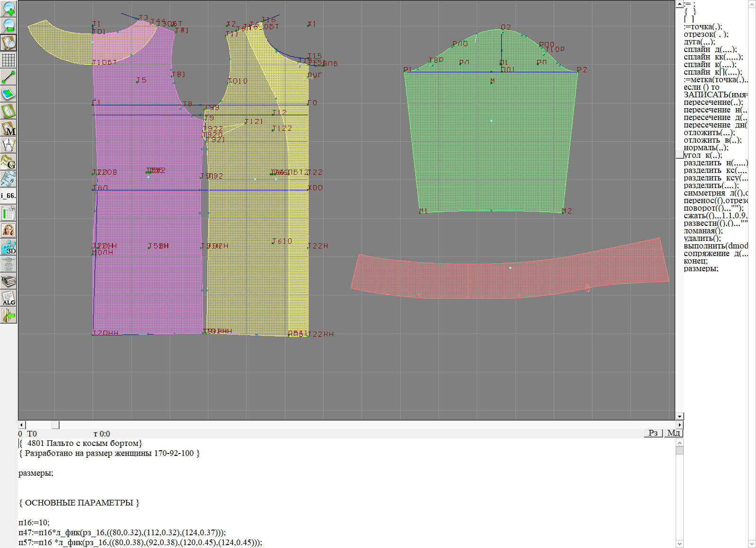Image resolution: width=756 pixels, height=548 pixels.
Task: Click the ALG algorithm icon
Action: pyautogui.click(x=9, y=298)
